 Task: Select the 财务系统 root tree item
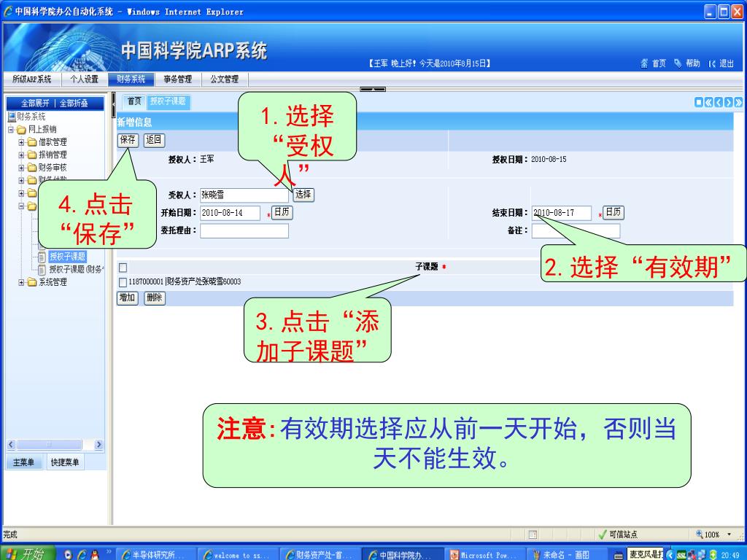coord(31,117)
